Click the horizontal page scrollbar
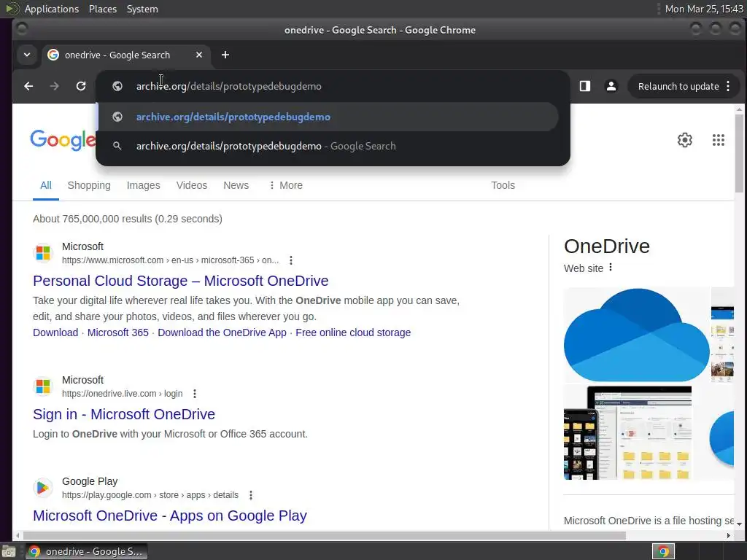Screen dimensions: 747x560 click(x=324, y=536)
